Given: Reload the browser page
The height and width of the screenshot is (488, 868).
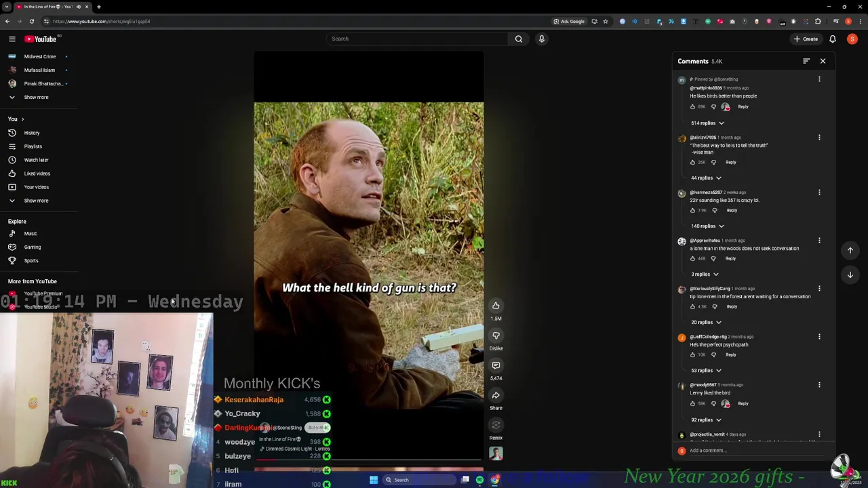Looking at the screenshot, I should [31, 21].
